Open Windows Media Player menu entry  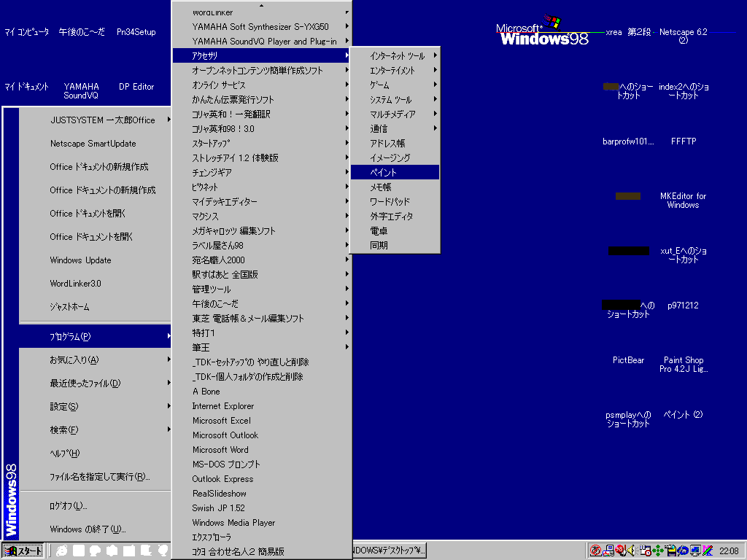tap(262, 522)
